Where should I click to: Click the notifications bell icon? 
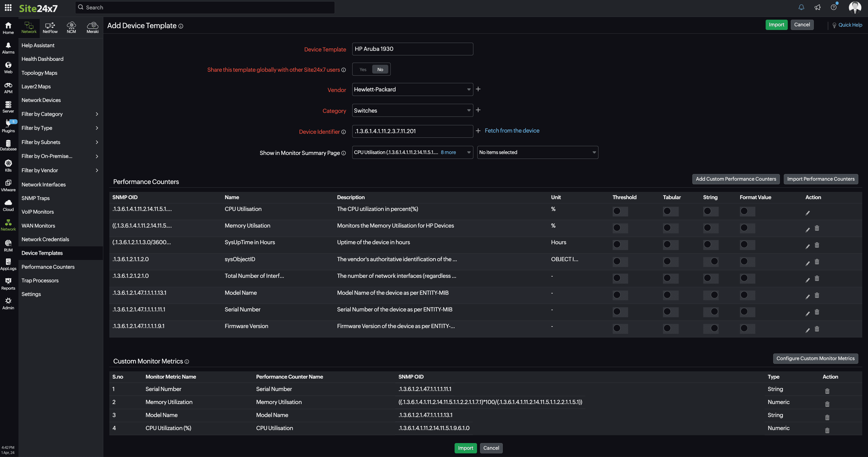(x=801, y=7)
